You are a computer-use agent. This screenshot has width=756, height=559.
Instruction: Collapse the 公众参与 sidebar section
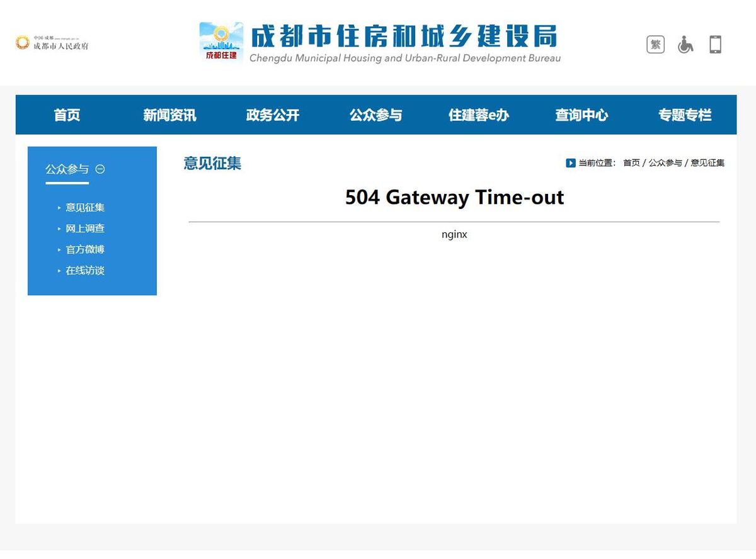pos(100,169)
